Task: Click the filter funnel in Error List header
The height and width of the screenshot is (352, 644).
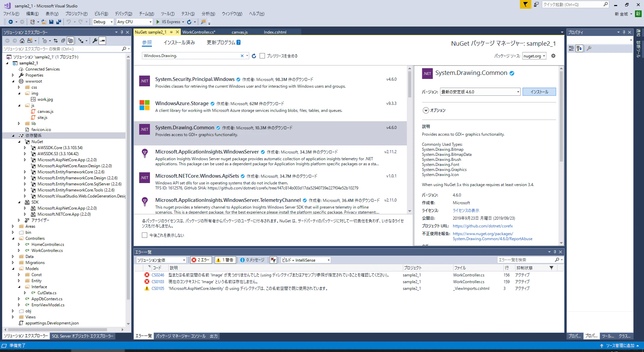Action: [x=551, y=268]
